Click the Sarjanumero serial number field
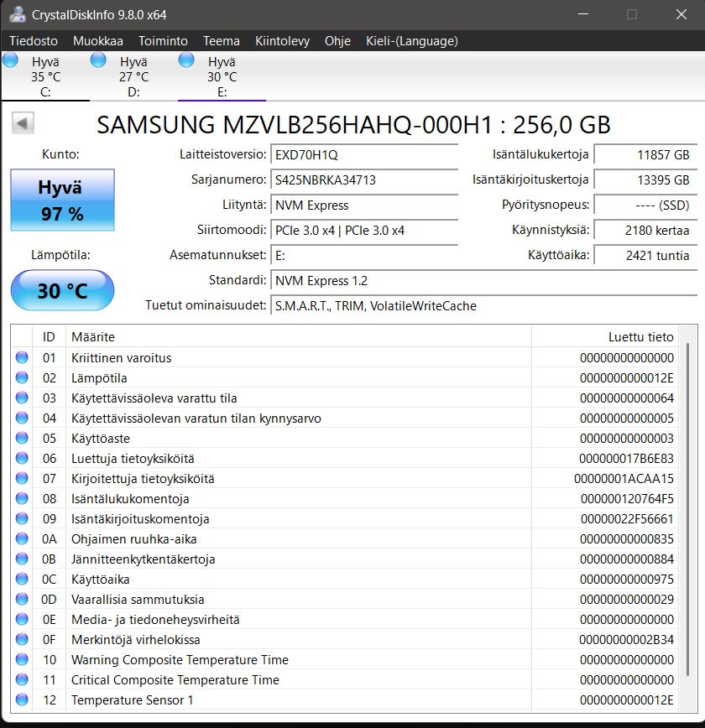This screenshot has width=705, height=728. coord(364,180)
